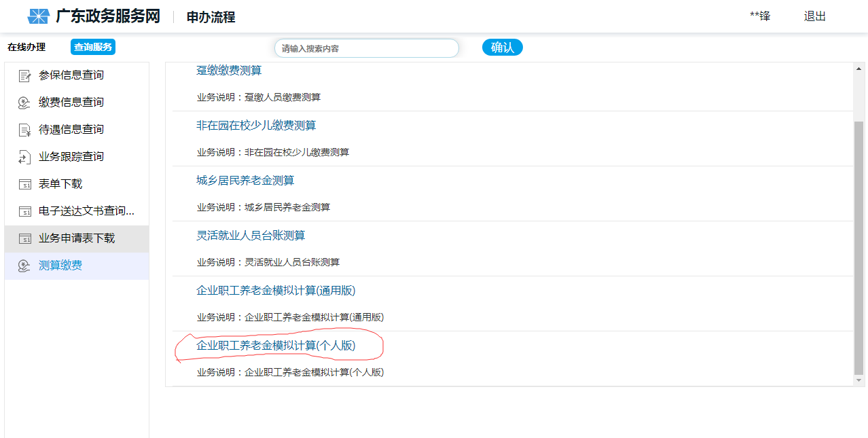The width and height of the screenshot is (868, 438).
Task: Switch to the 在线办理 tab
Action: point(26,48)
